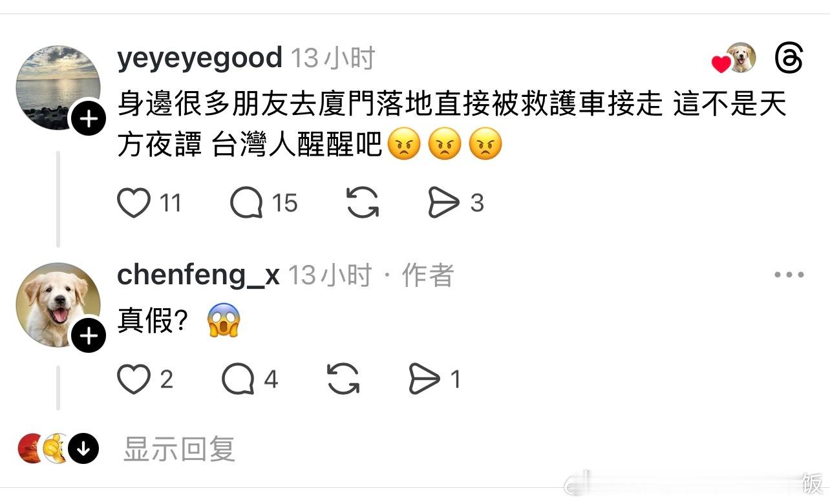Share the yeyeyegood comment with the send icon
Screen dimensions: 830x504
[x=444, y=203]
